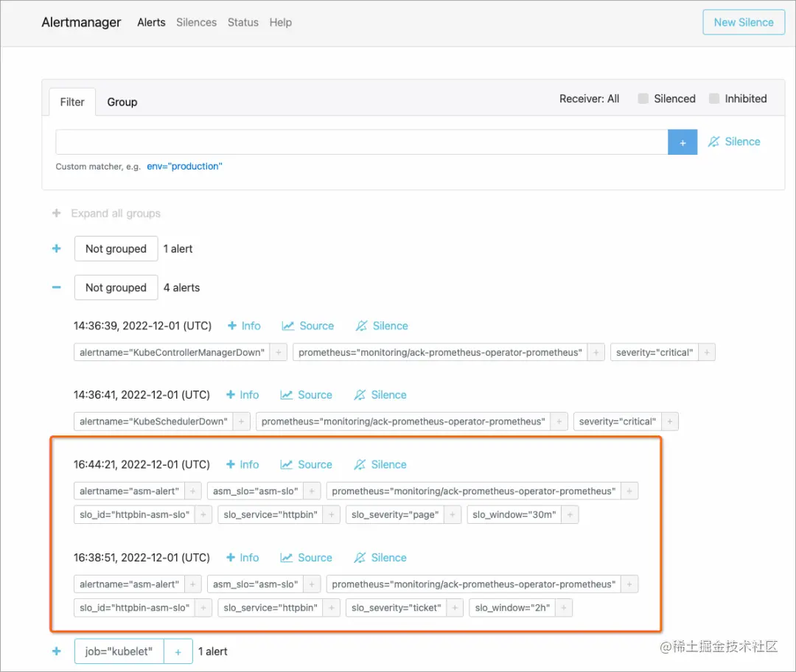Click plus icon beside slo_window="2h"
This screenshot has width=796, height=672.
click(564, 608)
